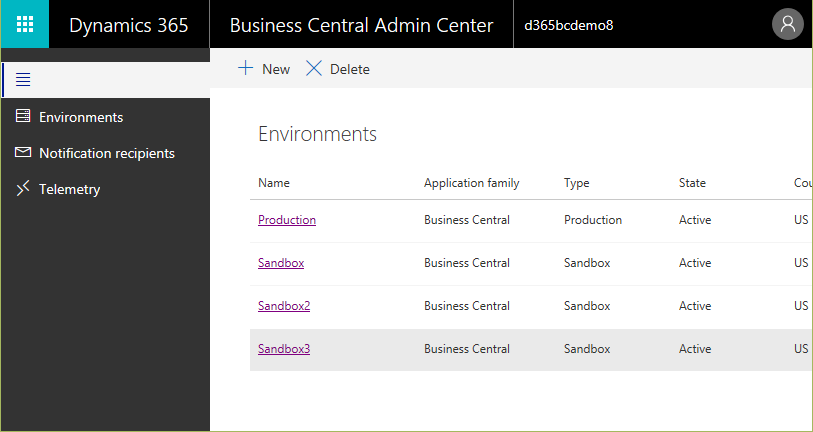Click Business Central Admin Center title
This screenshot has height=432, width=813.
coord(361,25)
